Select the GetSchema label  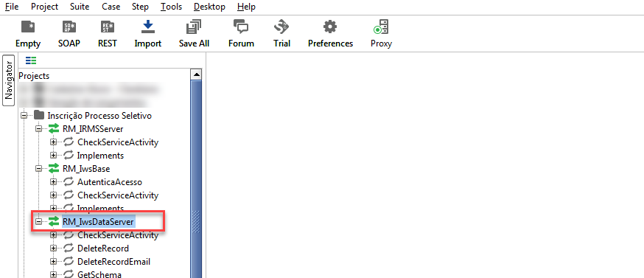click(x=99, y=274)
